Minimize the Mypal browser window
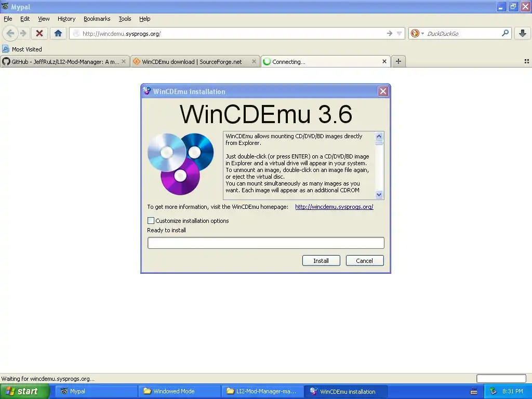532x399 pixels. (x=501, y=6)
